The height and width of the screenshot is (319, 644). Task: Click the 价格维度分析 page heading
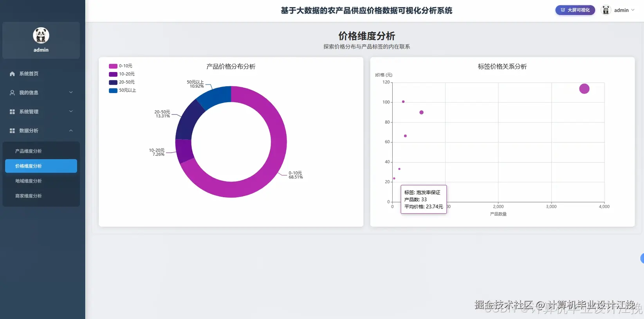(x=367, y=36)
